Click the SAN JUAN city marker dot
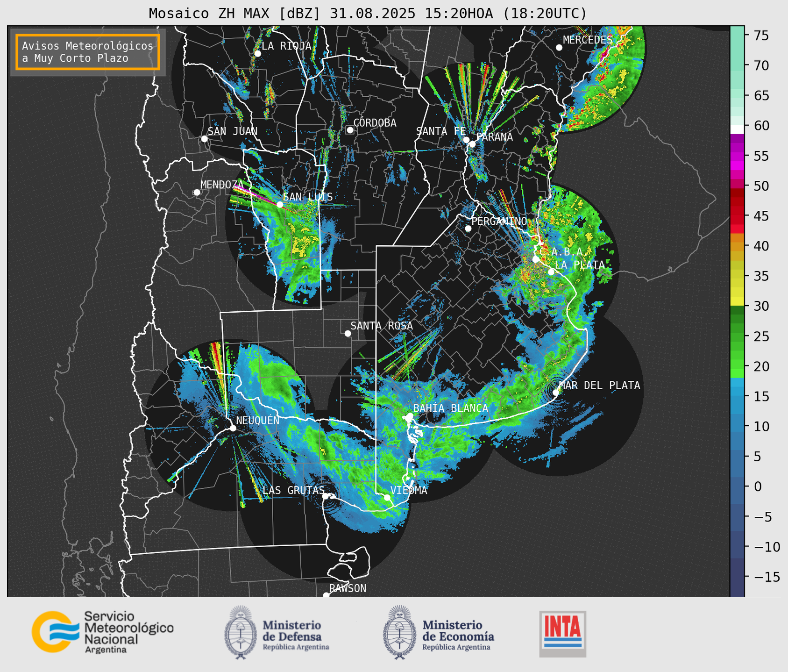This screenshot has height=672, width=788. pyautogui.click(x=204, y=139)
